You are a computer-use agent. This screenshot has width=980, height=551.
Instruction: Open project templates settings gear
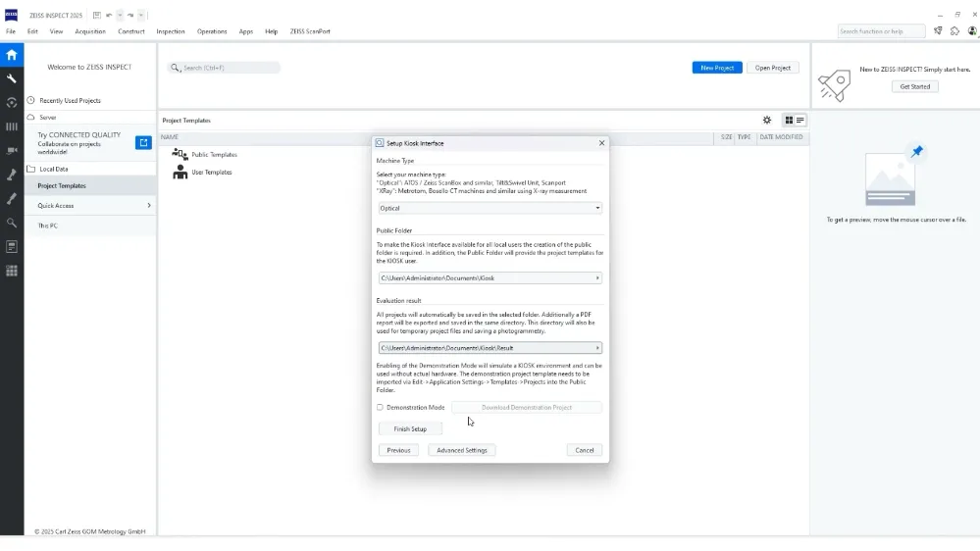pyautogui.click(x=767, y=120)
